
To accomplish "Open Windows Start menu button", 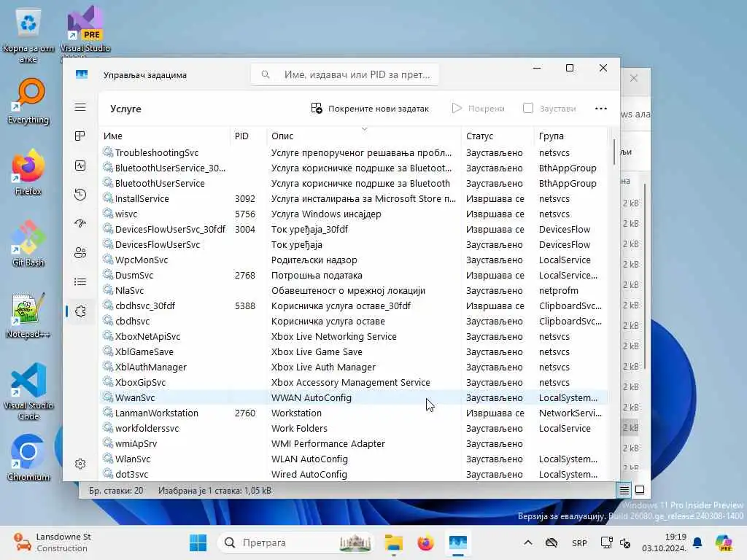I will (x=198, y=542).
